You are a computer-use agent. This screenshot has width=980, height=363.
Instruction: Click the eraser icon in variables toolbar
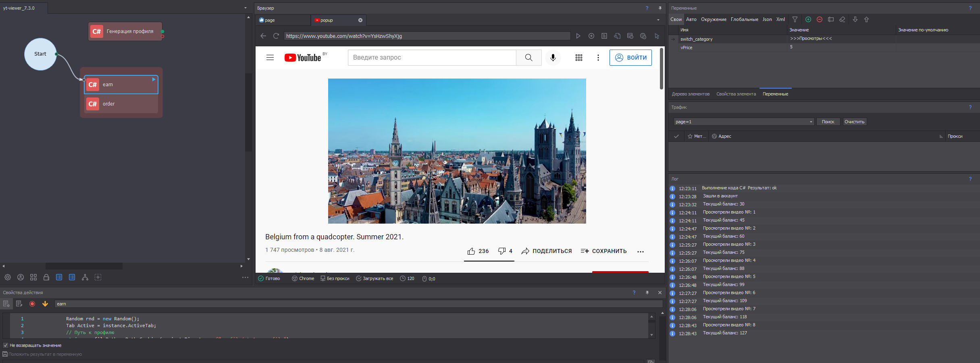point(842,19)
